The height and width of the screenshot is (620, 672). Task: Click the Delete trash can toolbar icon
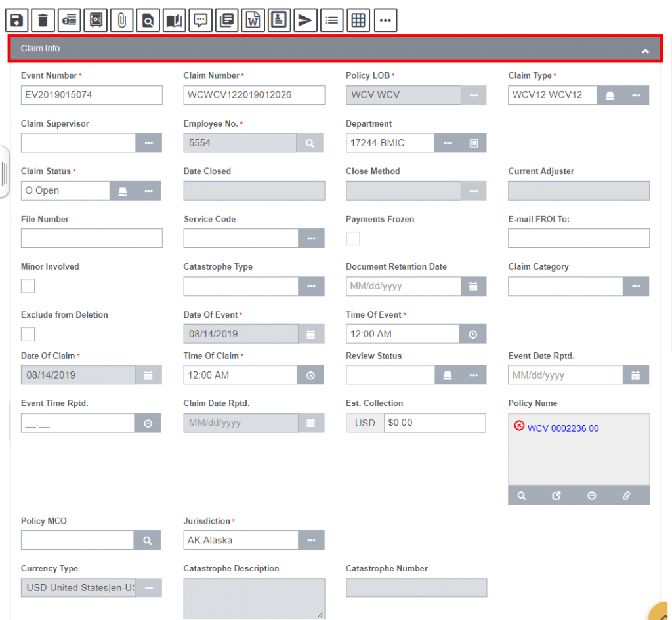click(x=43, y=20)
